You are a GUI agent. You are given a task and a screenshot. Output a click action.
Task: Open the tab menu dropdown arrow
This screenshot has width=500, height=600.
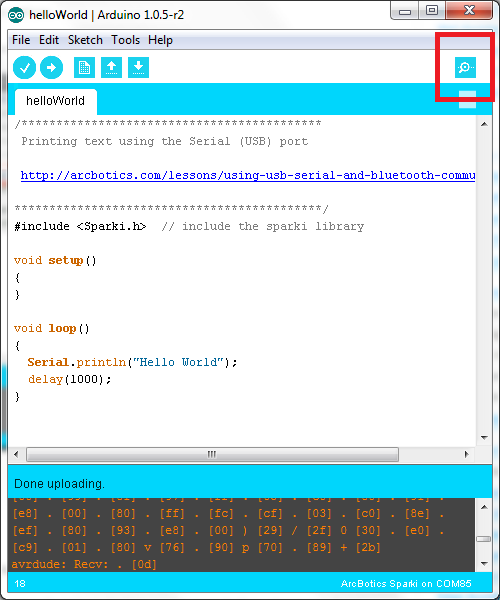click(467, 99)
